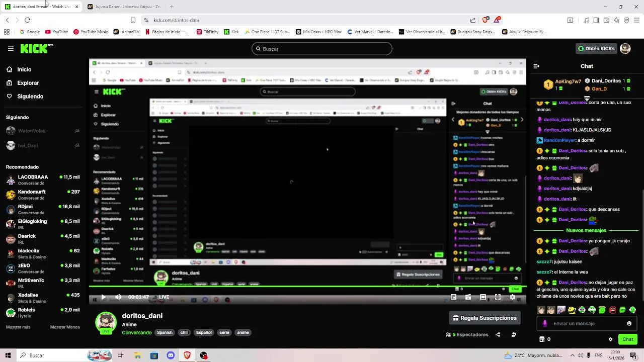The width and height of the screenshot is (644, 362).
Task: Open the emoji picker in chat input
Action: point(629,323)
